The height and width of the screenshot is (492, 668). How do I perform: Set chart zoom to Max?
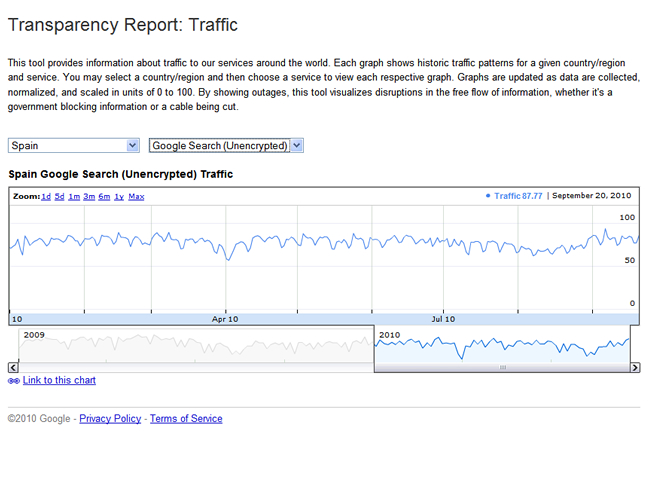pos(136,196)
